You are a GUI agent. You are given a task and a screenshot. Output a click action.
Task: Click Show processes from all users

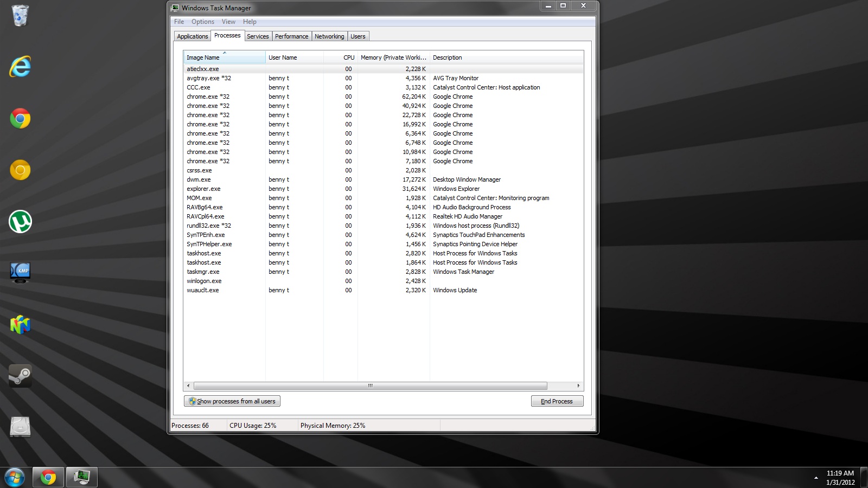(x=232, y=401)
